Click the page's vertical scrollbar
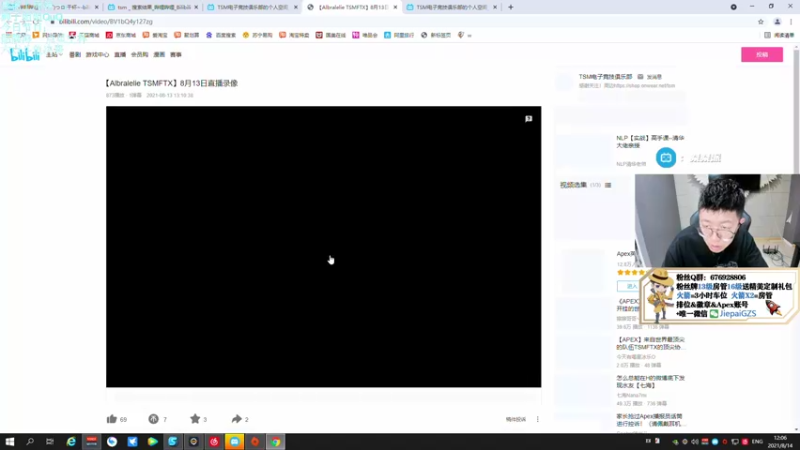Viewport: 800px width, 450px height. click(x=796, y=237)
